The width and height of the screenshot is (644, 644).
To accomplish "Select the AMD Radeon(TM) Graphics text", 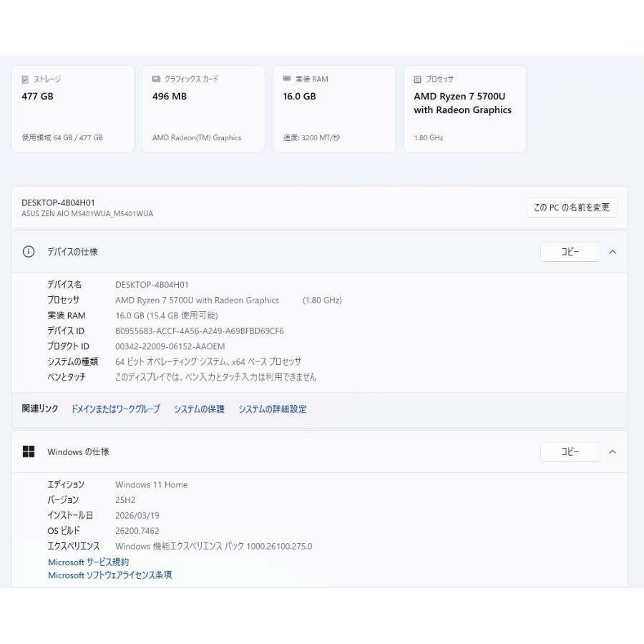I will click(x=197, y=137).
